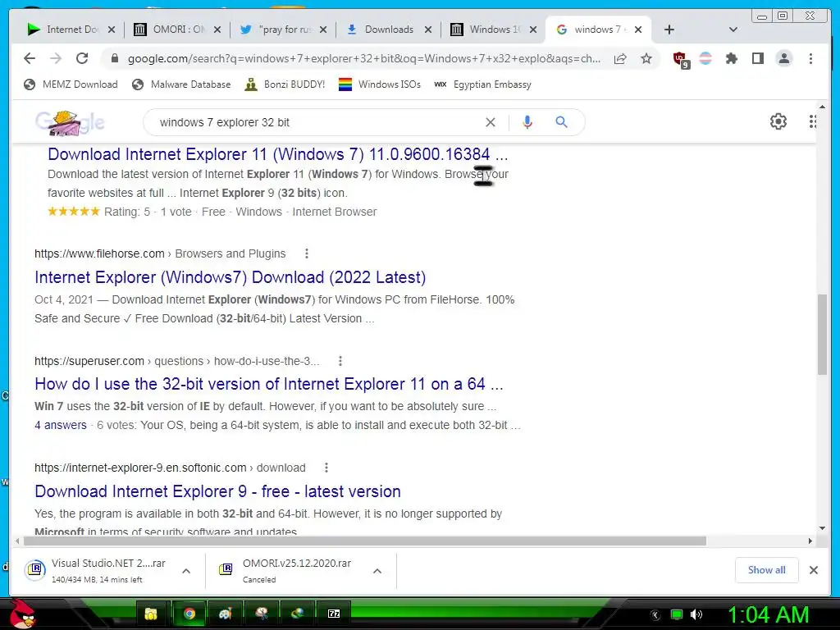Switch to the "pray for rus" Twitter tab

click(283, 30)
